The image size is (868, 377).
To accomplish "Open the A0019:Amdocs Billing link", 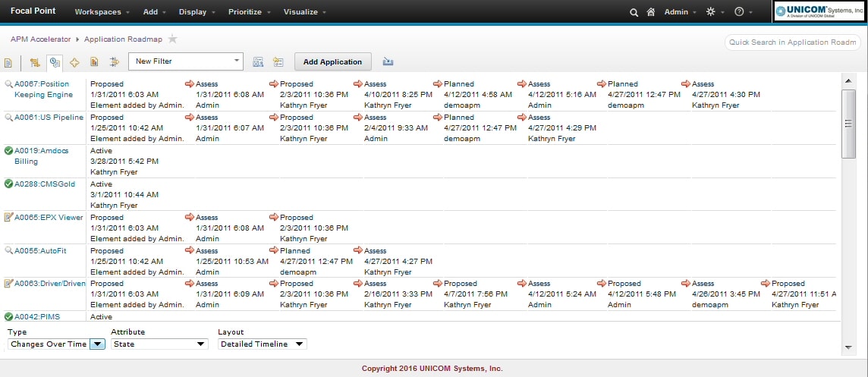I will pos(42,156).
